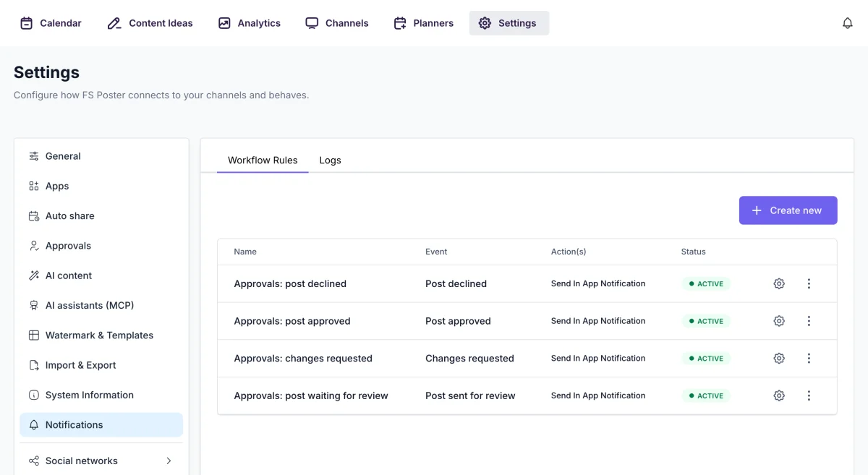Click 'Approvals: post declined' rule name
Image resolution: width=868 pixels, height=475 pixels.
pyautogui.click(x=290, y=284)
